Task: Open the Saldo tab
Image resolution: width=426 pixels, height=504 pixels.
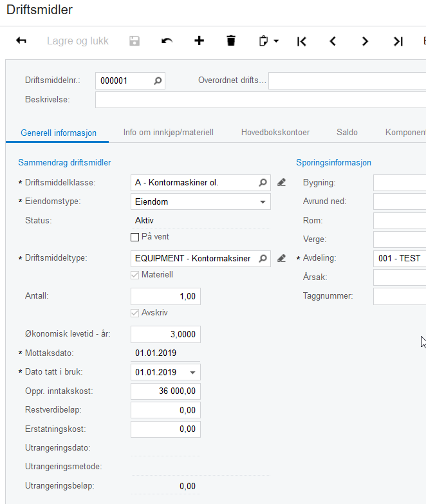Action: click(347, 133)
